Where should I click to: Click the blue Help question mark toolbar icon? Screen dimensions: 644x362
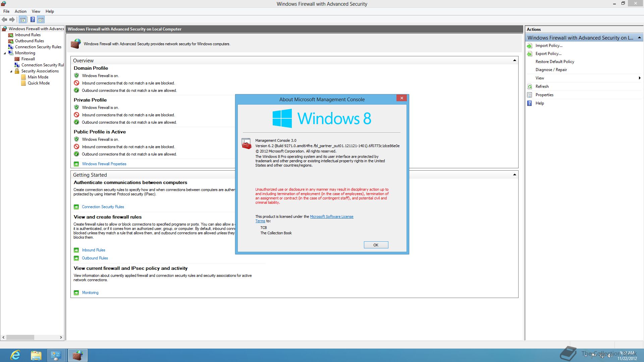coord(33,19)
